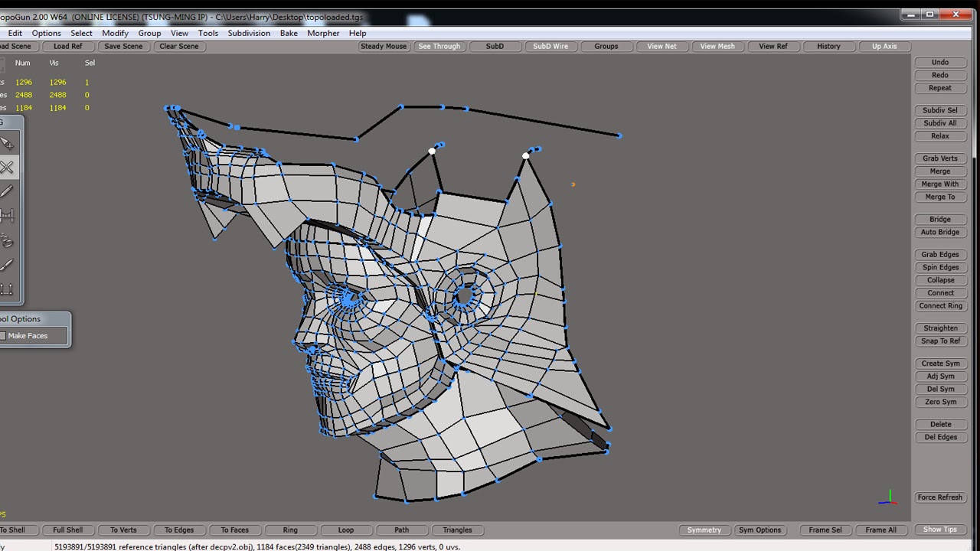Select the coiled tubes tool icon
This screenshot has width=980, height=551.
(7, 241)
